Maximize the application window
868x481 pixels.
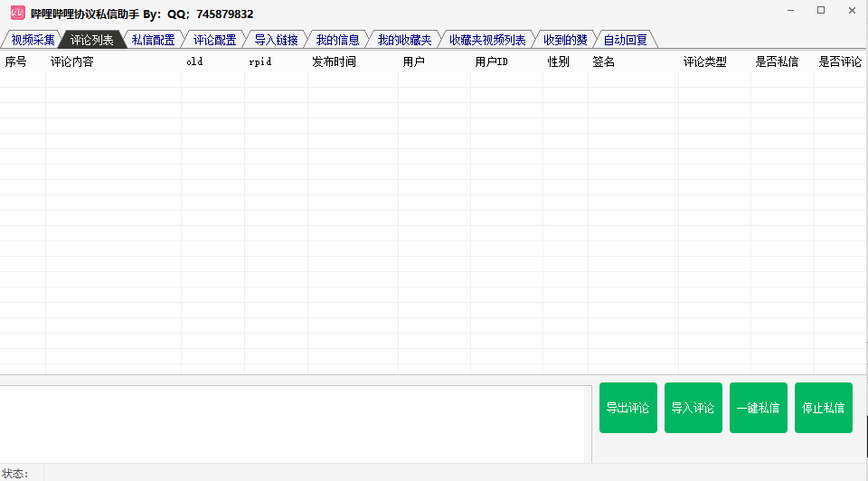(x=821, y=11)
